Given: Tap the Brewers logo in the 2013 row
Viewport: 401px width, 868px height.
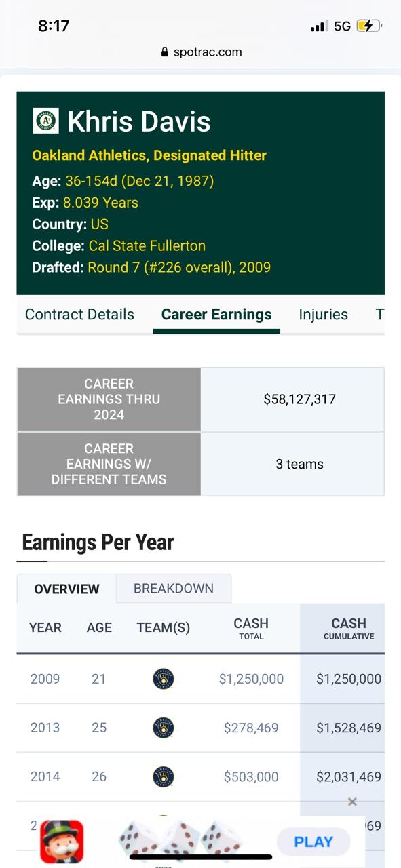Looking at the screenshot, I should coord(164,728).
